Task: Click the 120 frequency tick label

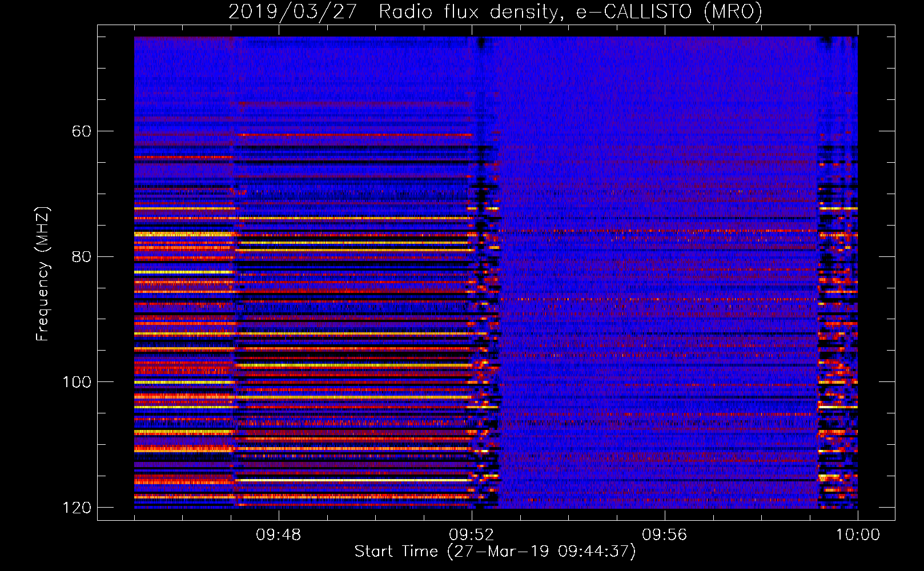Action: tap(77, 507)
